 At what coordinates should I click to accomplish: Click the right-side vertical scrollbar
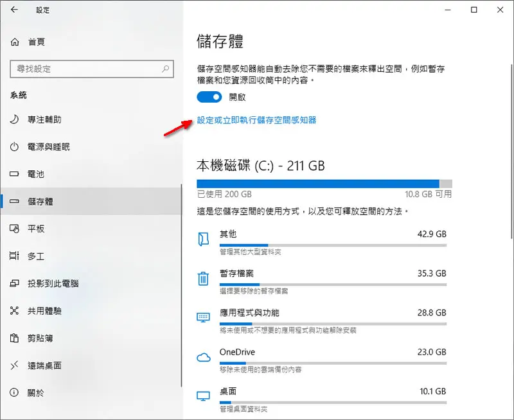pyautogui.click(x=511, y=151)
